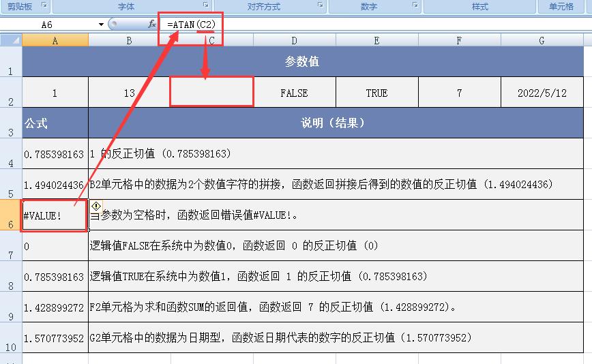The width and height of the screenshot is (592, 364).
Task: Select 0.785398163 in row 8
Action: click(x=55, y=276)
